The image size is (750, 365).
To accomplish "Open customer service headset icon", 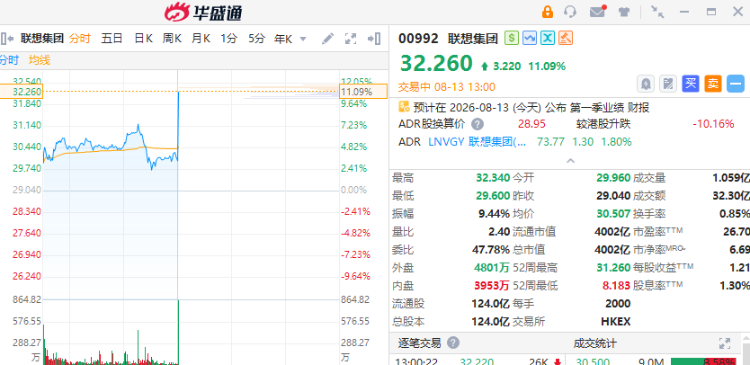I will pos(570,11).
